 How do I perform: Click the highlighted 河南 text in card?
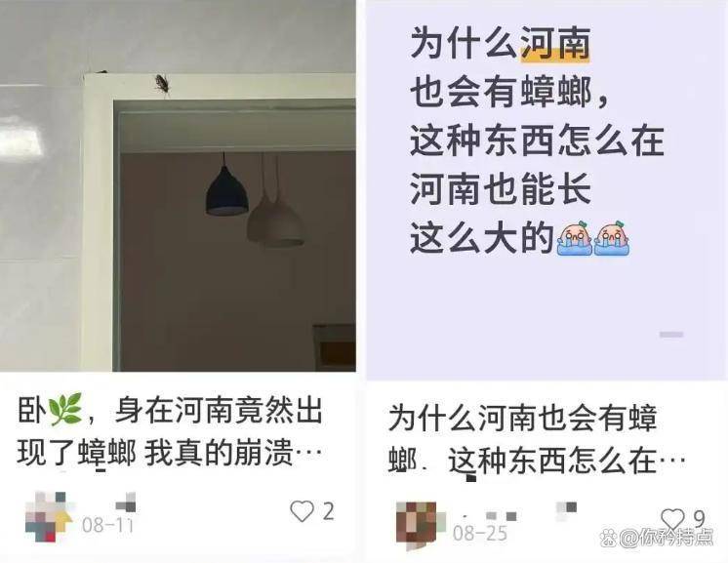pyautogui.click(x=555, y=44)
